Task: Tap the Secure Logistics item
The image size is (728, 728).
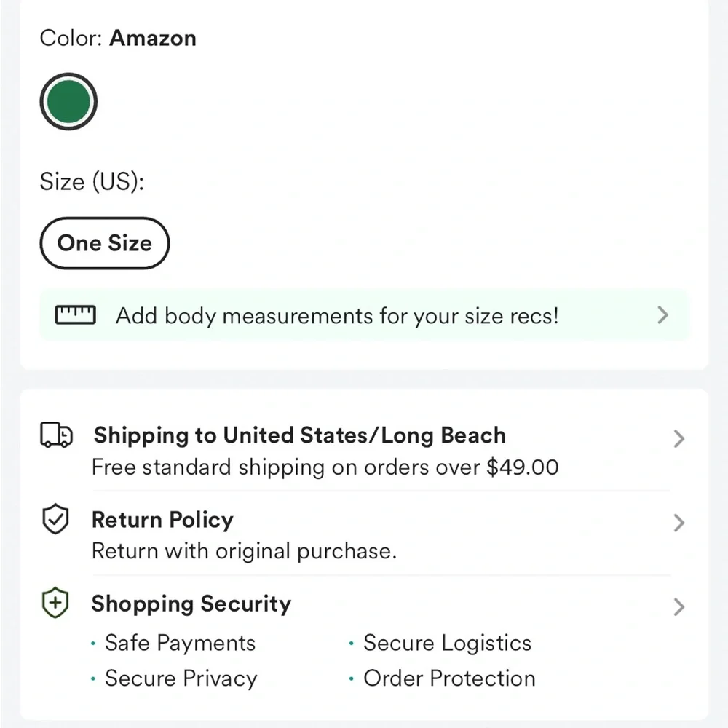Action: [x=447, y=643]
